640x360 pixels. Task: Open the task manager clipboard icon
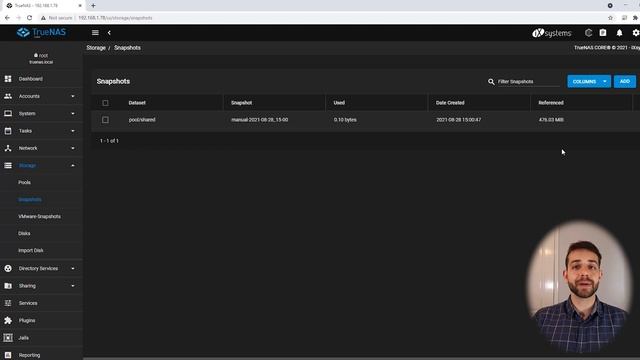[603, 33]
